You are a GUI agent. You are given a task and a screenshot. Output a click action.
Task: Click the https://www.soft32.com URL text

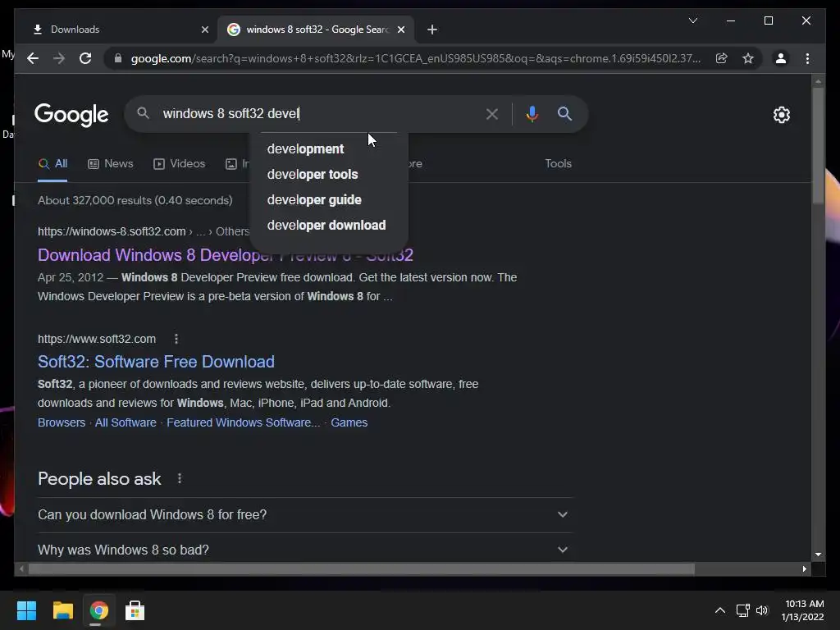pos(97,339)
